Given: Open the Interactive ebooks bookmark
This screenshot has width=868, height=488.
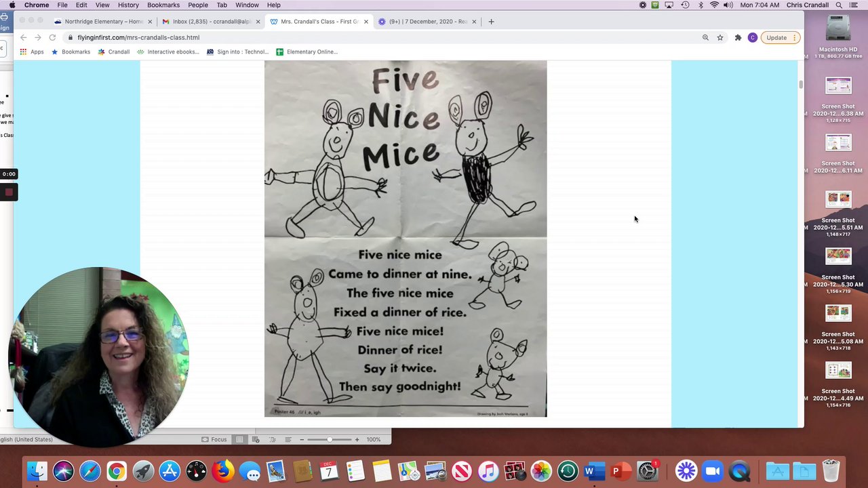Looking at the screenshot, I should coord(168,52).
